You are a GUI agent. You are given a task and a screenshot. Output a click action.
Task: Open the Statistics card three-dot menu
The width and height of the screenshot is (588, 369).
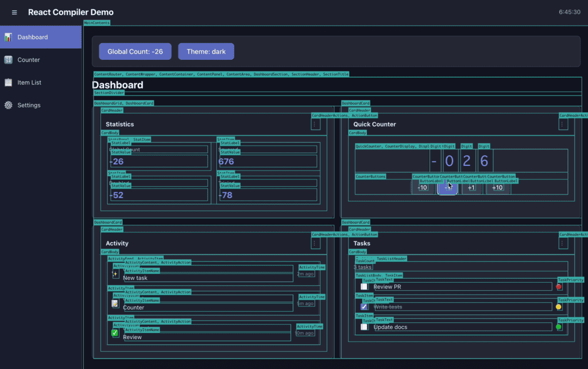(315, 124)
